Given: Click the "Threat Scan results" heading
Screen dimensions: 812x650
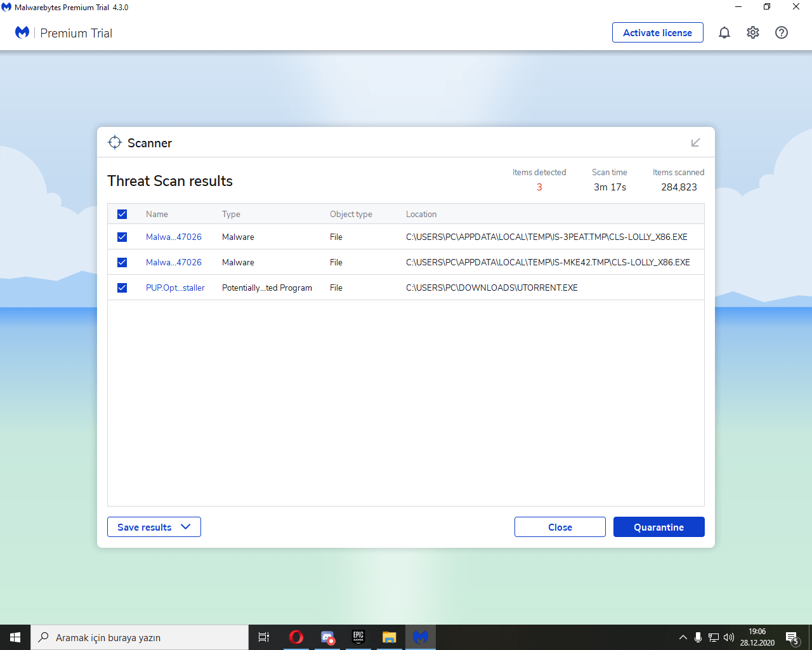Looking at the screenshot, I should click(170, 181).
